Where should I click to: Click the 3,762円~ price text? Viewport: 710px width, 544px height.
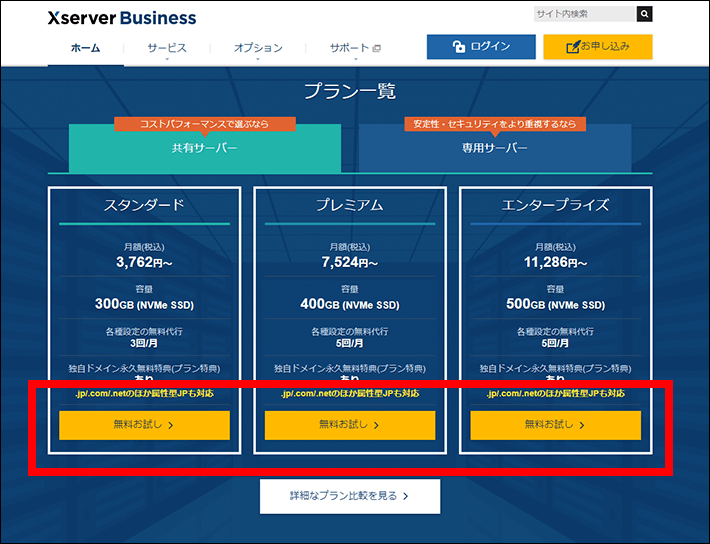[144, 262]
